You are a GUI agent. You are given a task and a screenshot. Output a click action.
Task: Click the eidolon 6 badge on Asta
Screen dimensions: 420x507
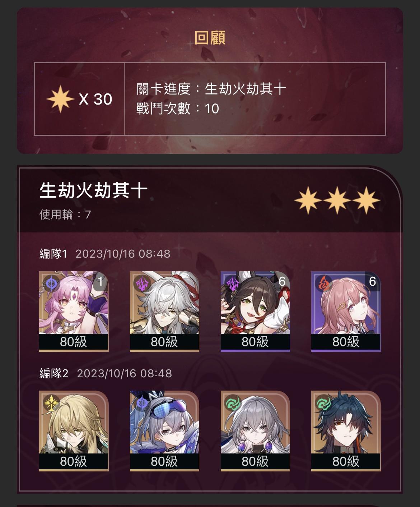[373, 281]
